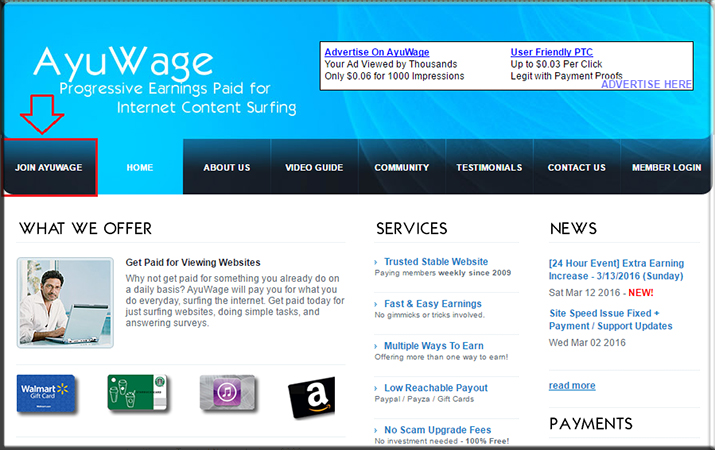715x450 pixels.
Task: Go to the Home tab
Action: (140, 167)
